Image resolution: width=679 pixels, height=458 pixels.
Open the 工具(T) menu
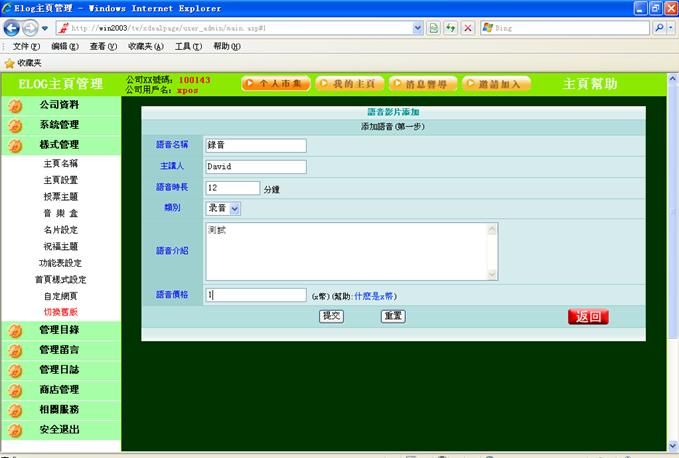188,46
